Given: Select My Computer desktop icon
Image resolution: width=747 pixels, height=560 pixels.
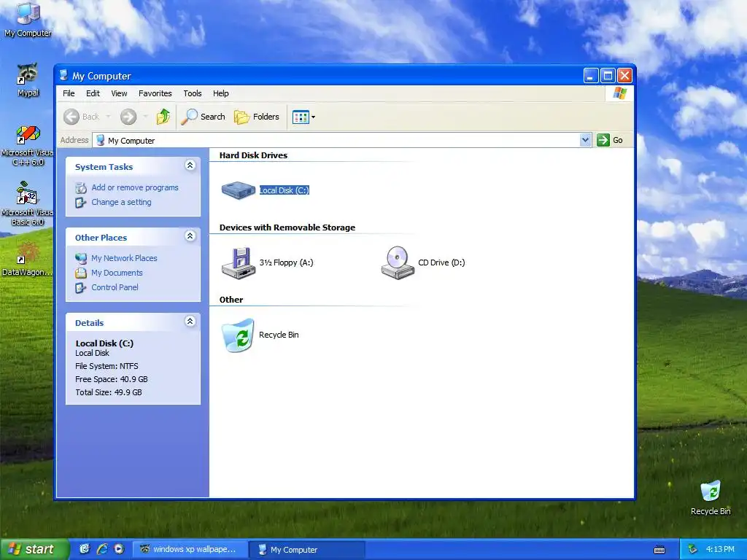Looking at the screenshot, I should point(28,19).
